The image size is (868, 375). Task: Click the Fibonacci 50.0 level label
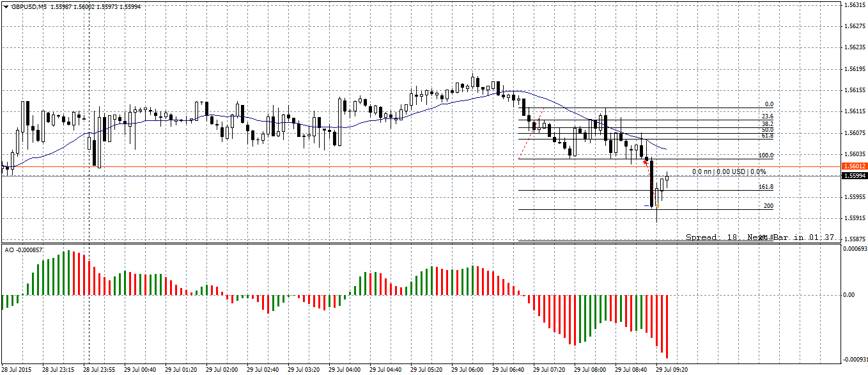(x=768, y=130)
